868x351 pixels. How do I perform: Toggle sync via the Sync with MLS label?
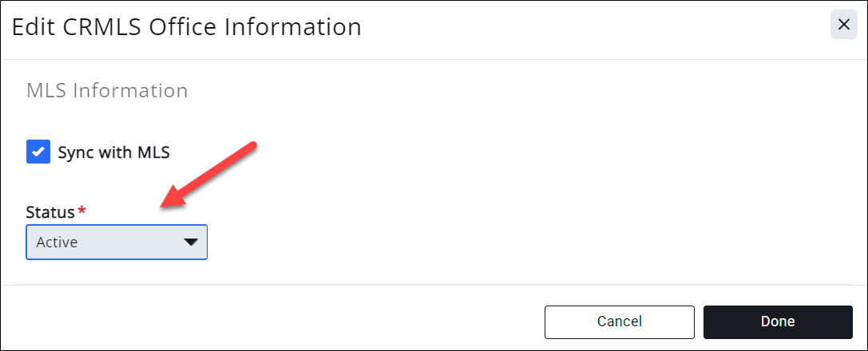click(113, 152)
